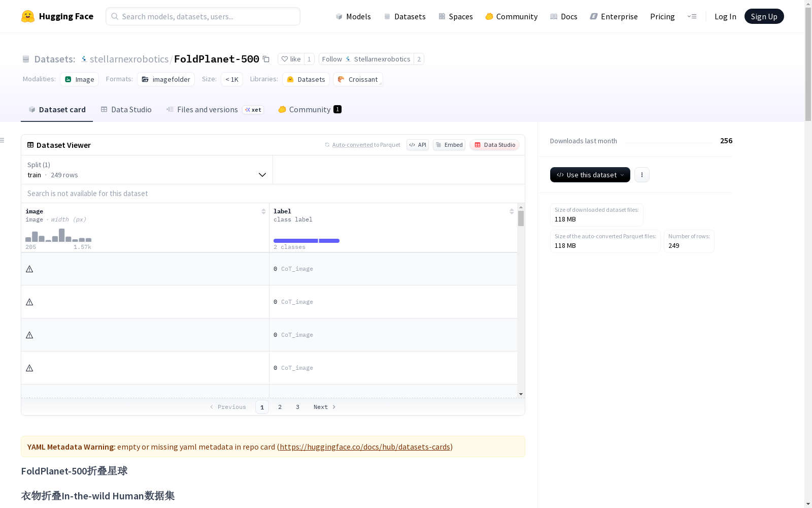Click the like count 1

pyautogui.click(x=309, y=59)
